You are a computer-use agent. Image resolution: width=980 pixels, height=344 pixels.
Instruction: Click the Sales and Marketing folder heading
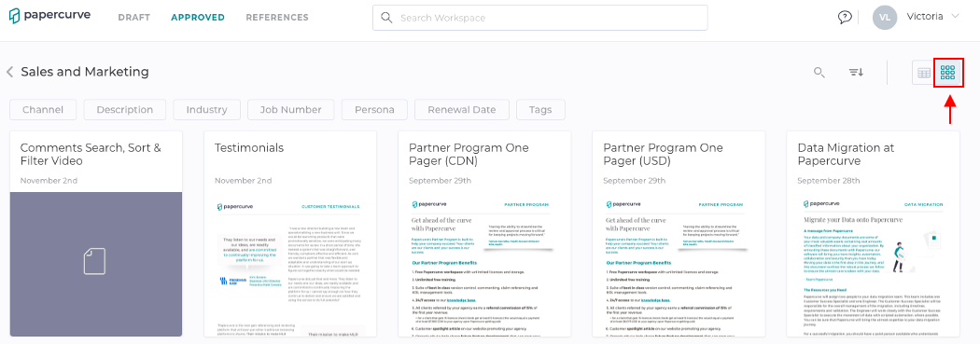pyautogui.click(x=85, y=72)
